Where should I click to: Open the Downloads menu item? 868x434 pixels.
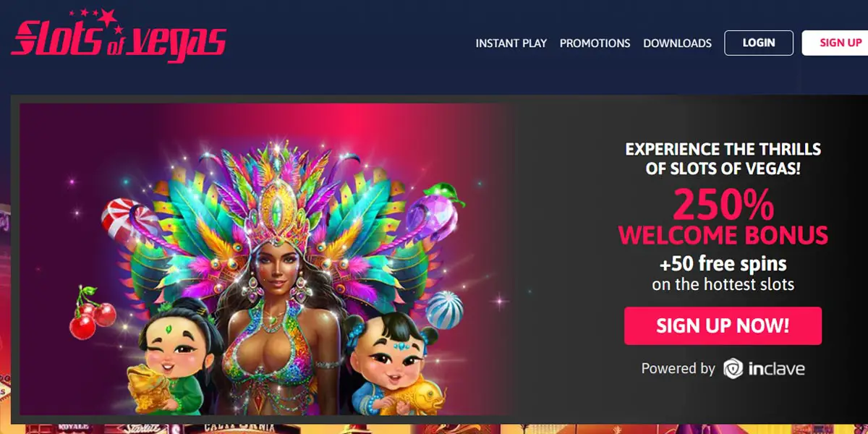[678, 43]
